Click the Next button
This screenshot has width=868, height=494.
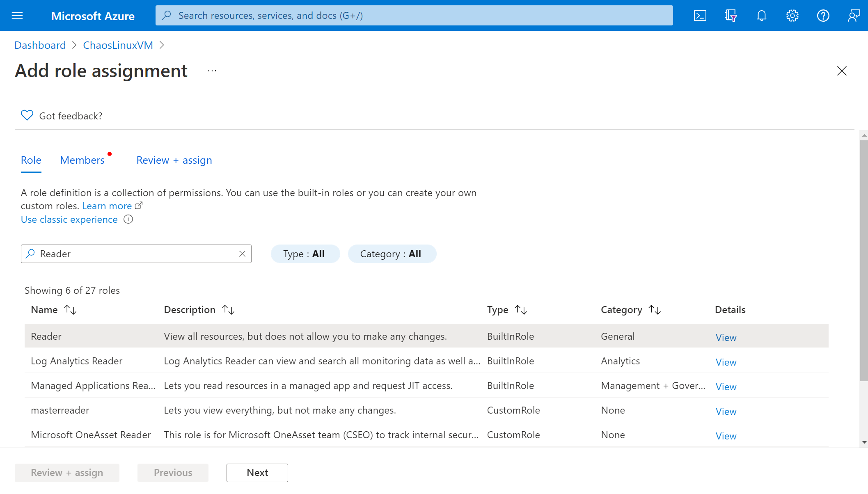pos(257,473)
